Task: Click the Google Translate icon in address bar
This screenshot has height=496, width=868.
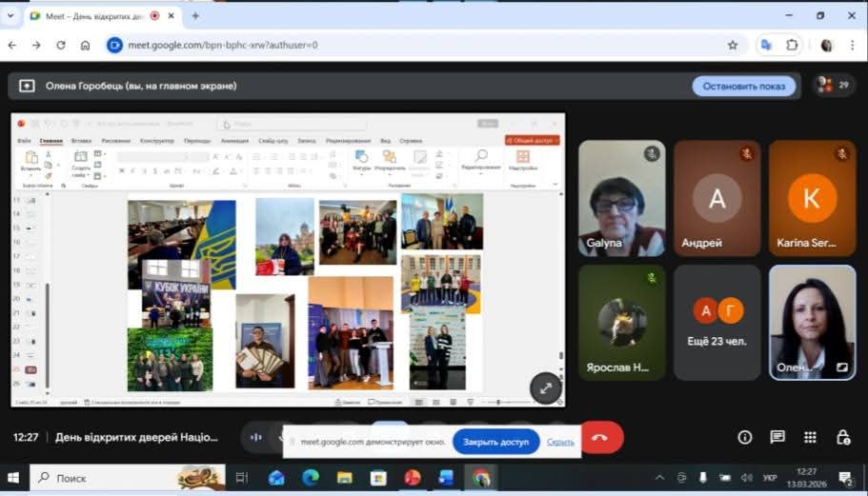Action: coord(765,45)
